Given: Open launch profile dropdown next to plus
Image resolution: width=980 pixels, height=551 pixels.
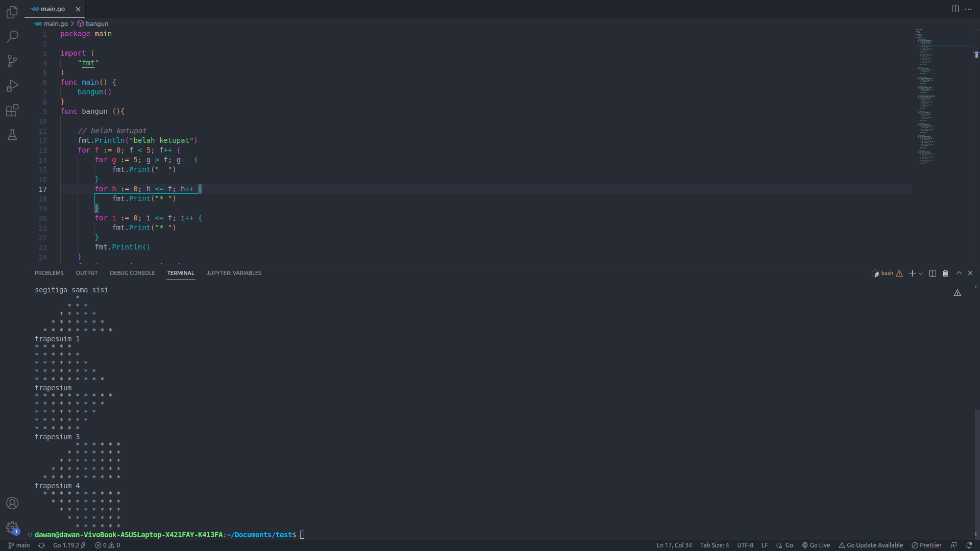Looking at the screenshot, I should (921, 273).
